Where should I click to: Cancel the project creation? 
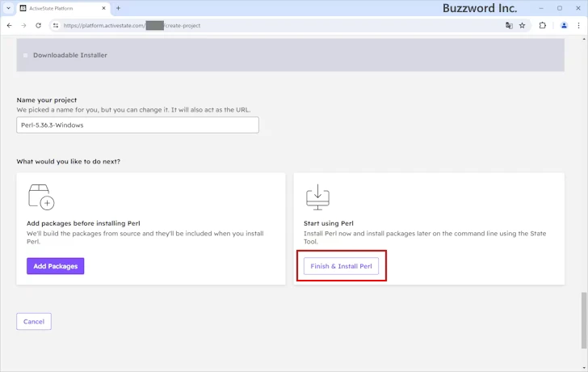coord(34,321)
